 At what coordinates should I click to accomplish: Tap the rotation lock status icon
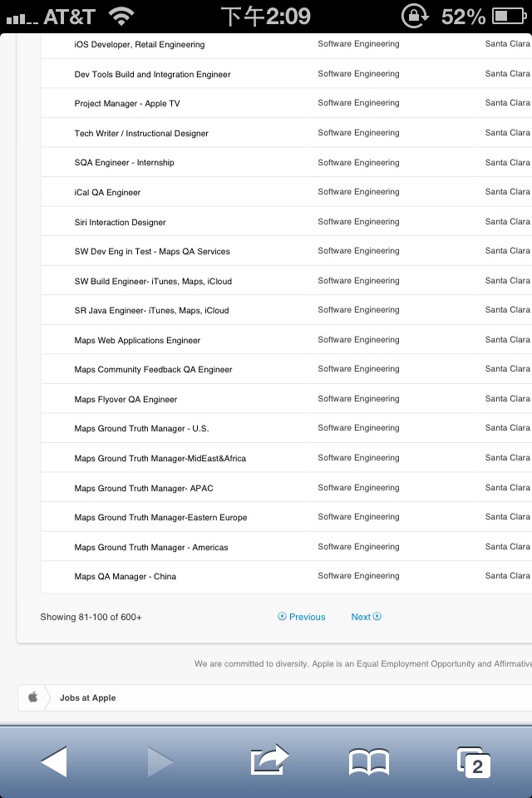[415, 16]
